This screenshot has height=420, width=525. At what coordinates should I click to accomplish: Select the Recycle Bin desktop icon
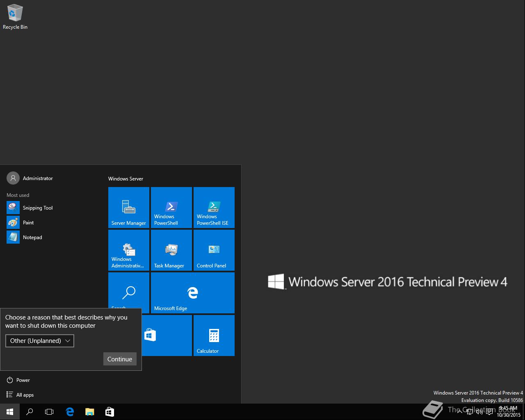coord(15,17)
